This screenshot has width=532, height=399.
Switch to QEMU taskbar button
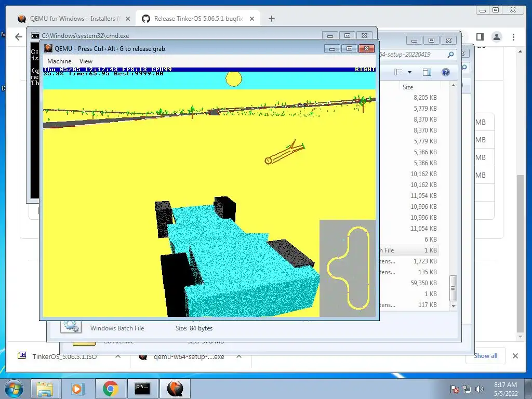pos(175,389)
